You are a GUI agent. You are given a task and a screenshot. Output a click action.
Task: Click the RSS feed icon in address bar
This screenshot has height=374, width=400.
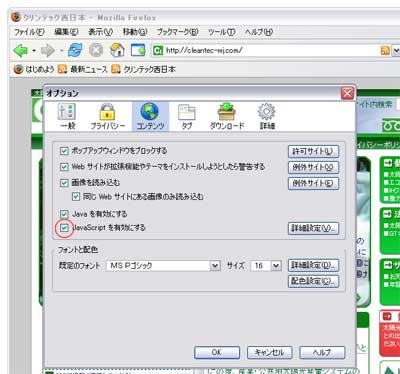click(x=385, y=50)
